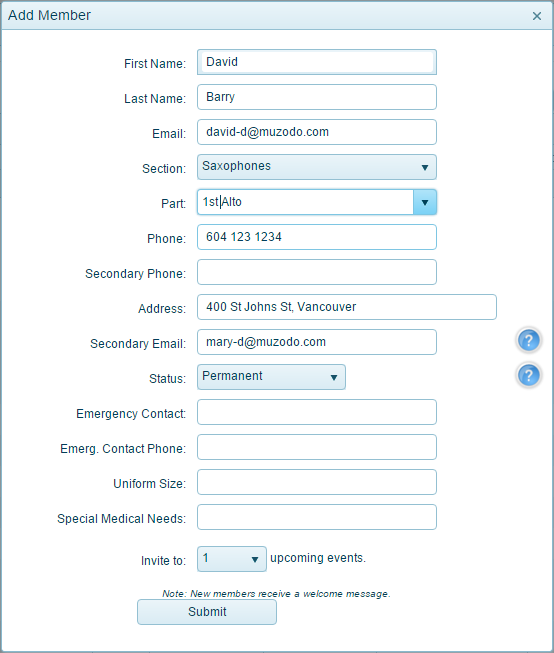Select the Special Medical Needs field

317,517
